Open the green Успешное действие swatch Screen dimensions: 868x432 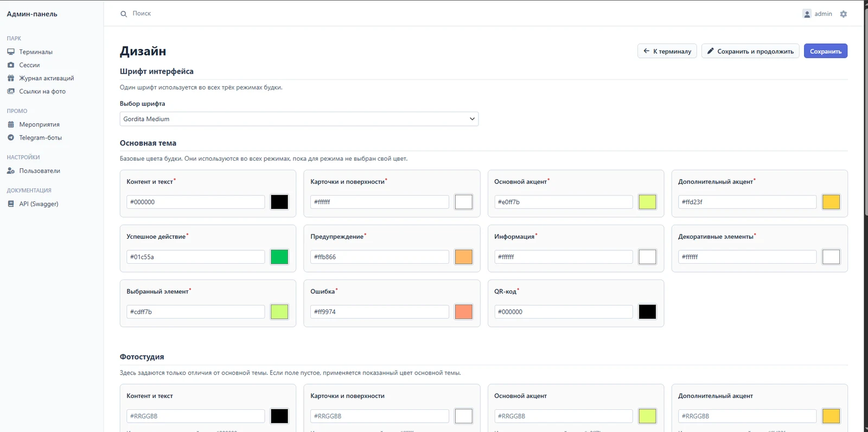[x=279, y=257]
